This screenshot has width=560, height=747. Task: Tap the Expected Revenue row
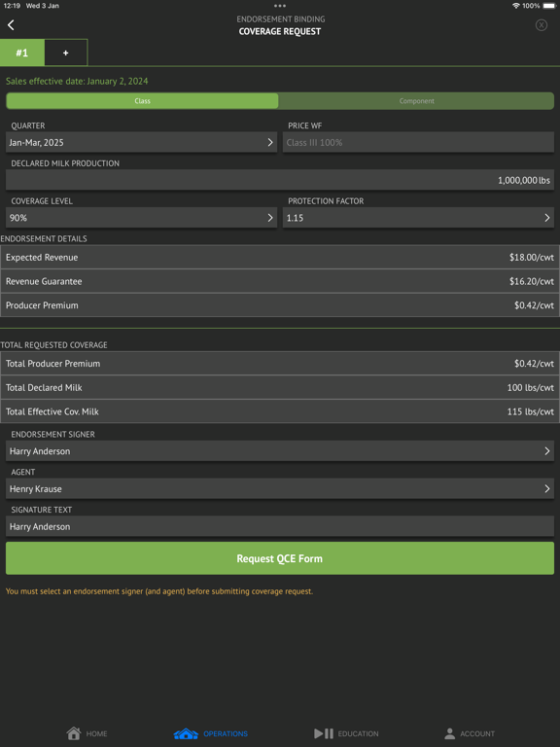coord(280,257)
